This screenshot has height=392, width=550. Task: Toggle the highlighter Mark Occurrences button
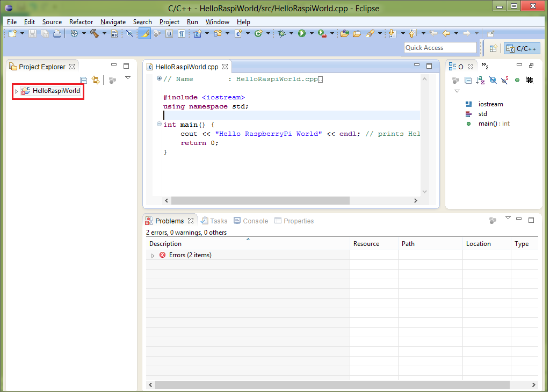[144, 34]
